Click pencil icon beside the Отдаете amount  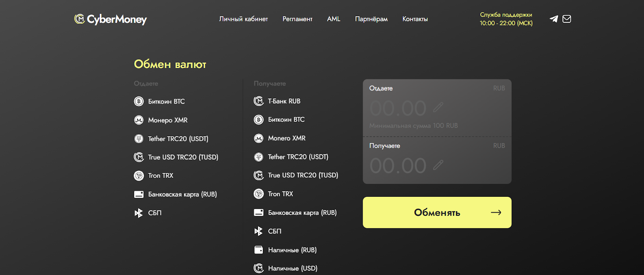(438, 107)
